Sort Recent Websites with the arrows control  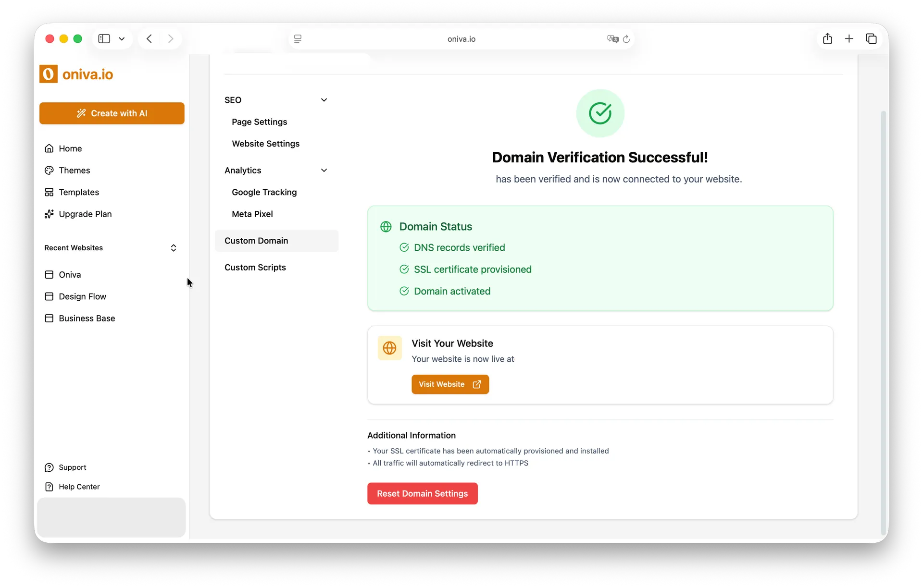pos(174,248)
